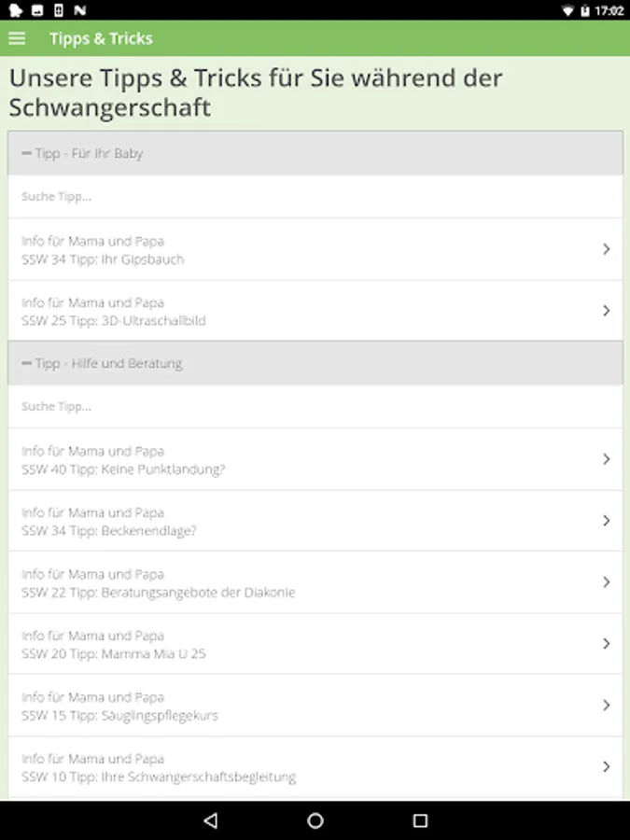Viewport: 630px width, 840px height.
Task: Tap the Android home button
Action: pyautogui.click(x=315, y=820)
